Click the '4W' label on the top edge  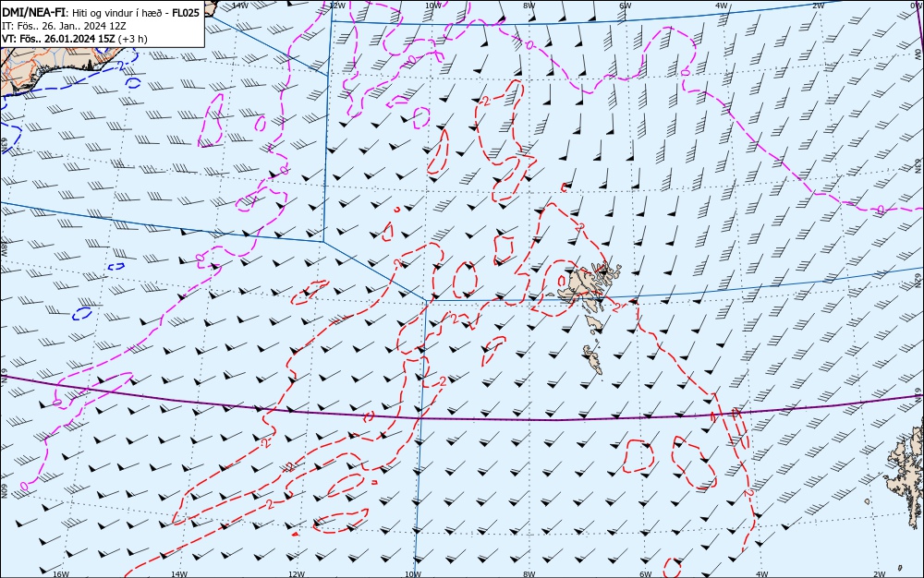tap(722, 6)
